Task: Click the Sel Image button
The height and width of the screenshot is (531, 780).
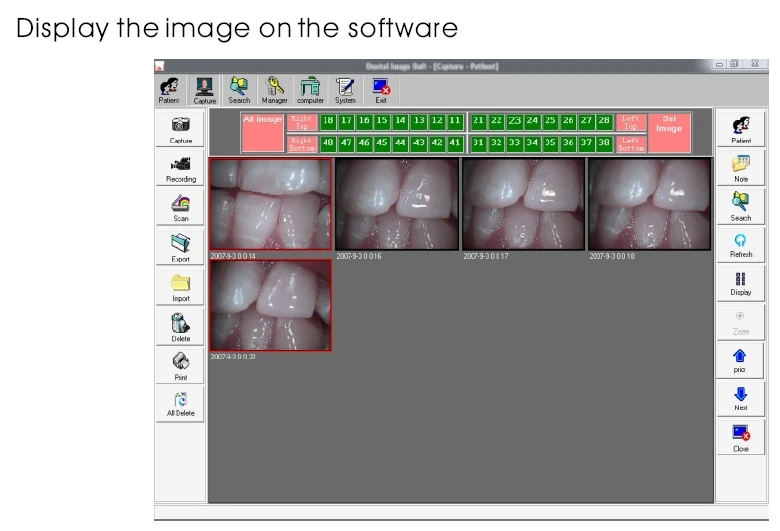Action: 669,132
